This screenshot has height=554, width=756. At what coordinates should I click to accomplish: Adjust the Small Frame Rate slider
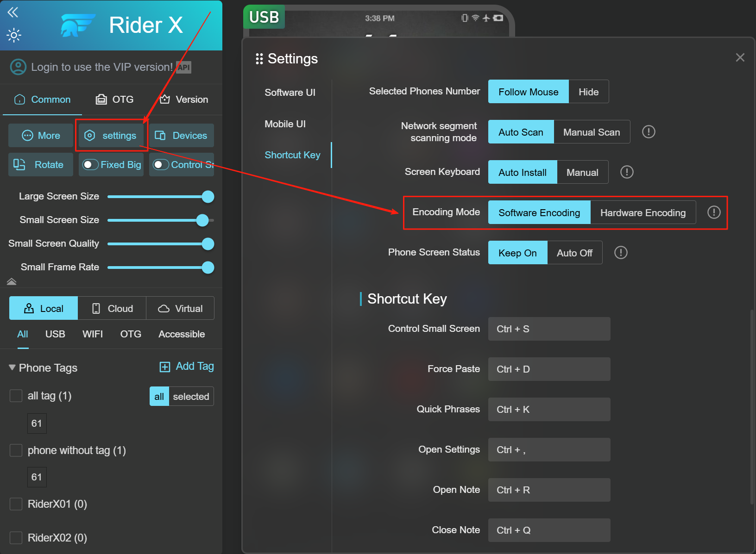tap(161, 268)
